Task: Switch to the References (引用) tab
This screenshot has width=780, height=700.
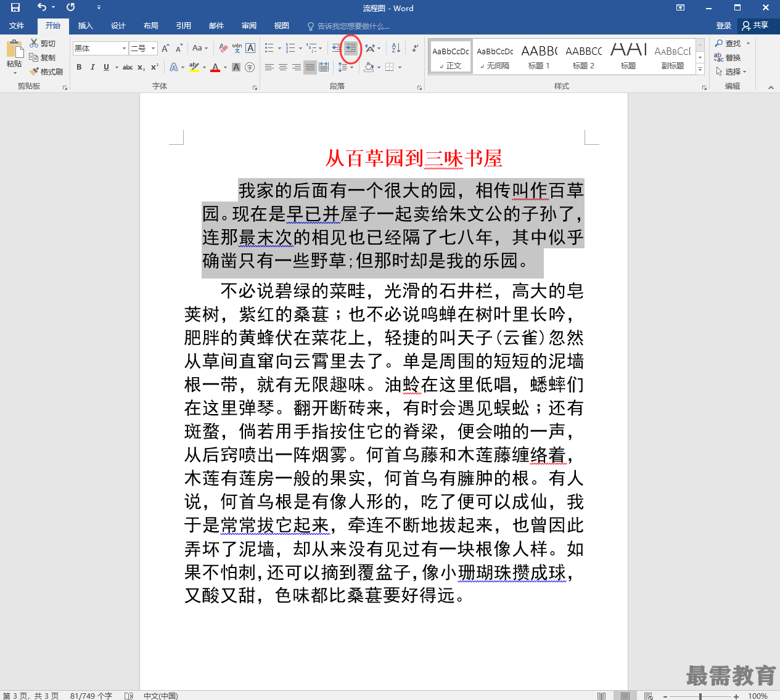Action: pyautogui.click(x=184, y=26)
